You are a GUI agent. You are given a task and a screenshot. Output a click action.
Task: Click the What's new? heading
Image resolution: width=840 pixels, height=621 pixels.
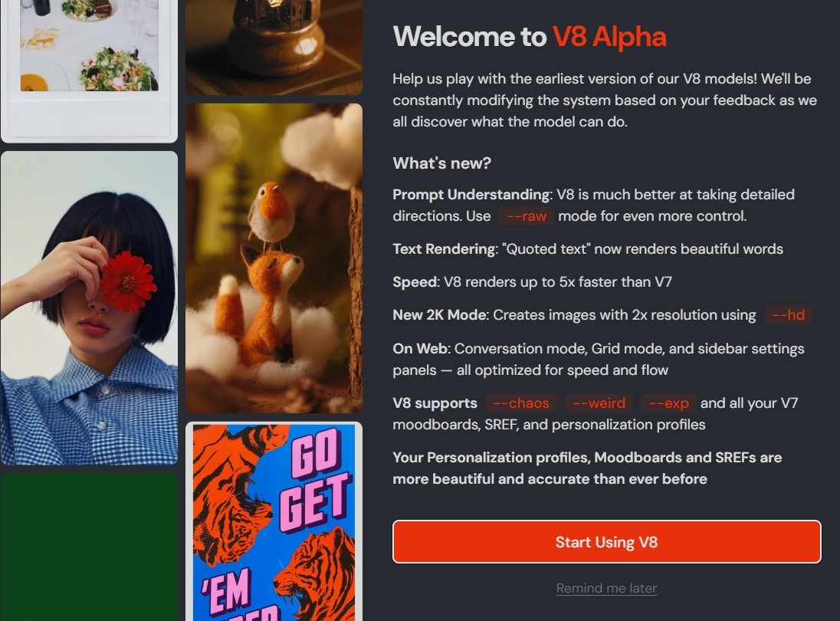pyautogui.click(x=442, y=163)
